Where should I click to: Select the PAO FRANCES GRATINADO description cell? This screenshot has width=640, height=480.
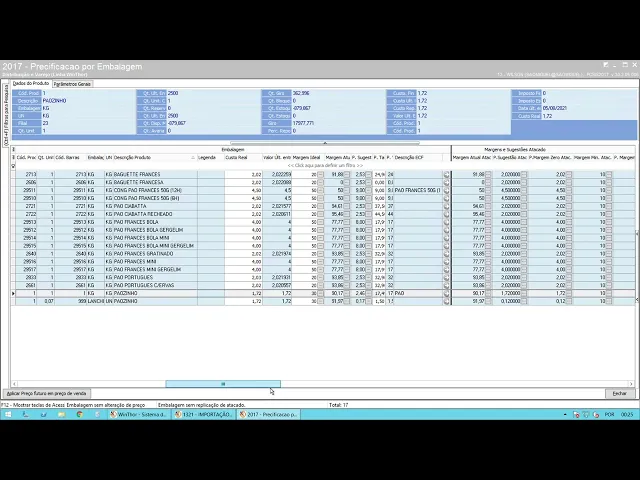point(155,253)
